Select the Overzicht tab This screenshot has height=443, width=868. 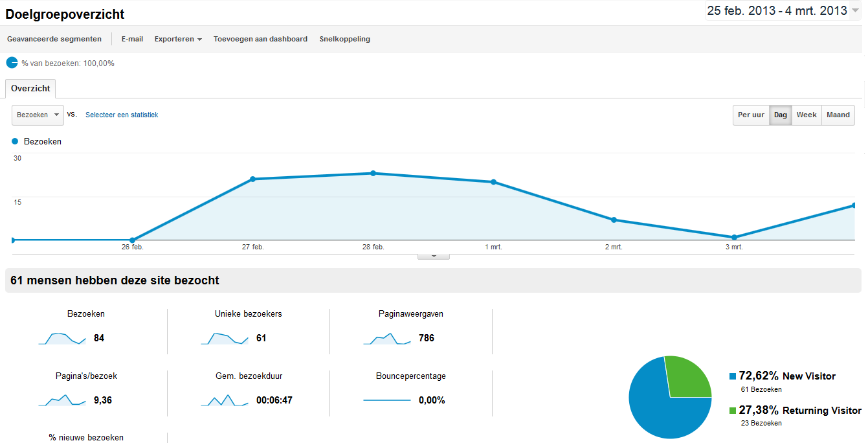coord(31,89)
